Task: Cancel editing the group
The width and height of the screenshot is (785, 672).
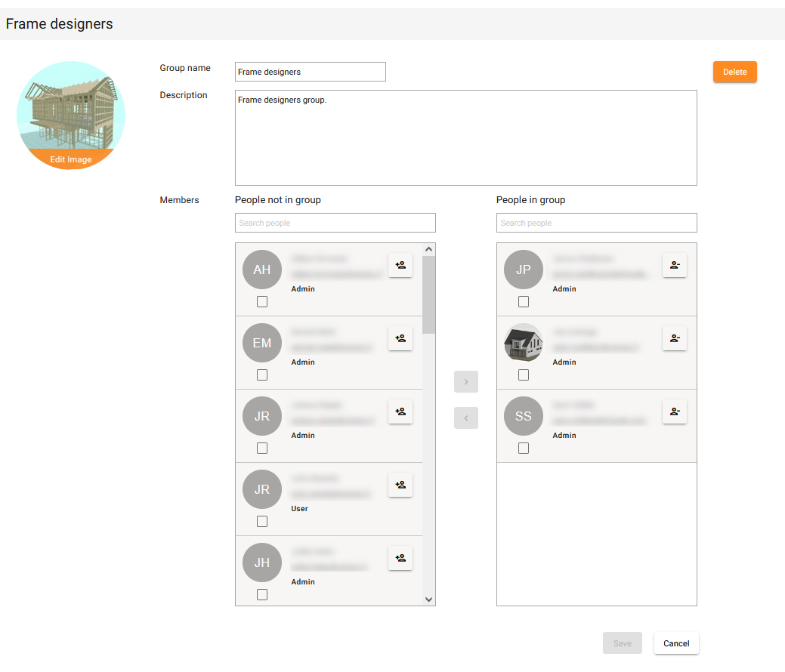Action: tap(676, 643)
